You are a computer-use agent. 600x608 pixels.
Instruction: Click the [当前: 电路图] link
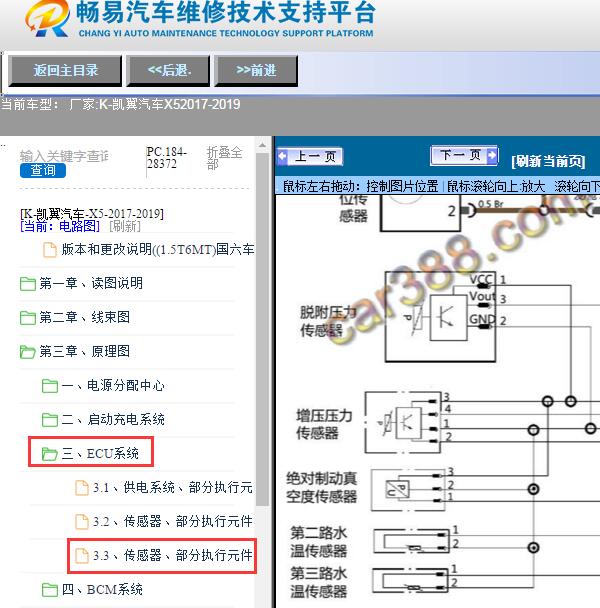click(60, 226)
